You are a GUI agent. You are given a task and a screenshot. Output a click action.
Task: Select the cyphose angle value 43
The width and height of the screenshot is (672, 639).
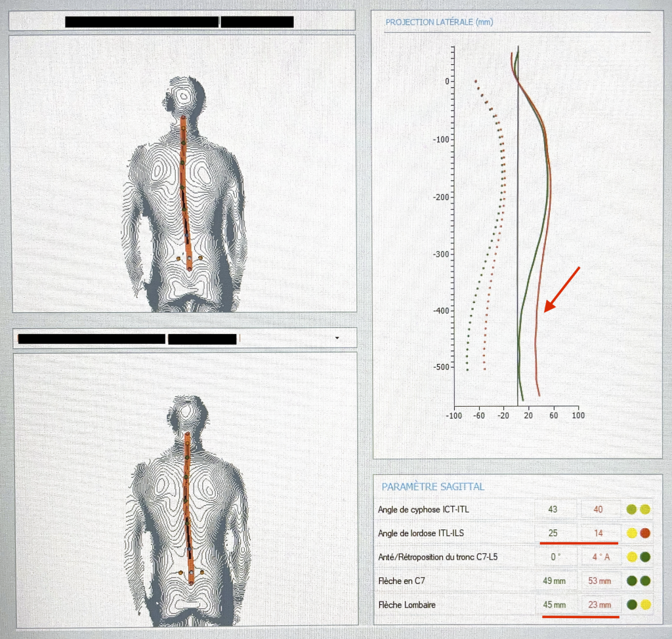[553, 509]
